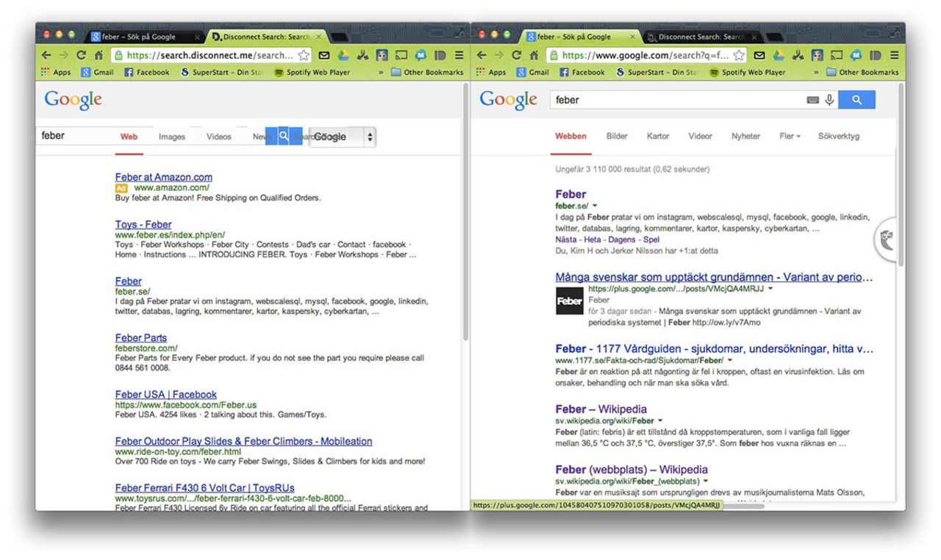Expand the arrow next to green feber.se/ URL
The width and height of the screenshot is (941, 560).
[x=595, y=206]
